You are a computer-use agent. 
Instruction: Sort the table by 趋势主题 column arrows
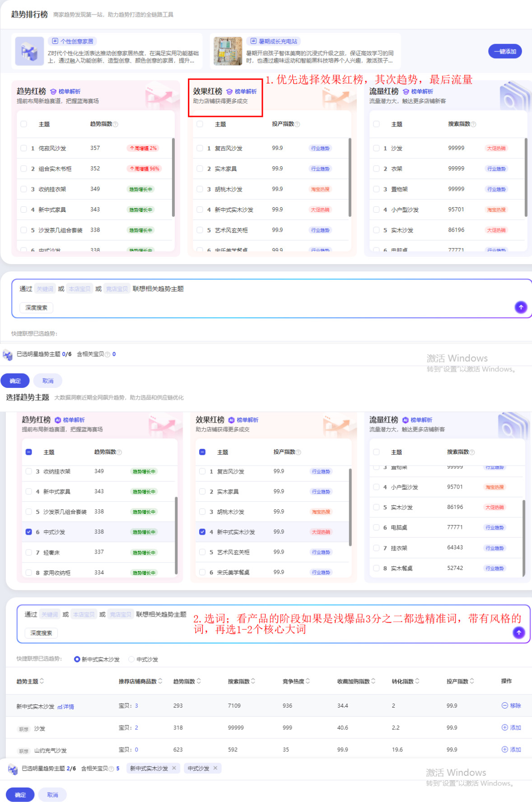(42, 681)
